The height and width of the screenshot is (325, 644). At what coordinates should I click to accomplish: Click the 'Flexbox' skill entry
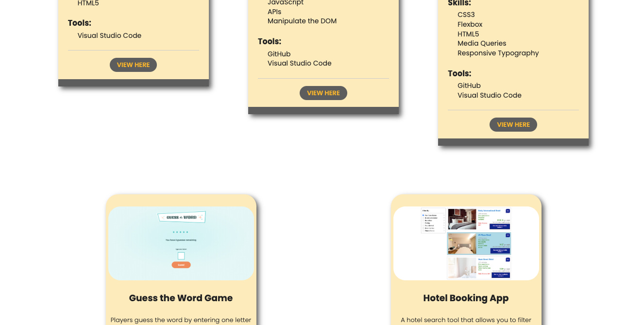click(x=470, y=24)
